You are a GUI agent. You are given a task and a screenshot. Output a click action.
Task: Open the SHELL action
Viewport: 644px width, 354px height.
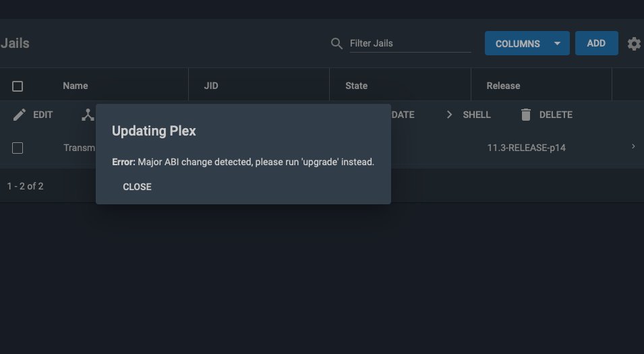coord(477,115)
